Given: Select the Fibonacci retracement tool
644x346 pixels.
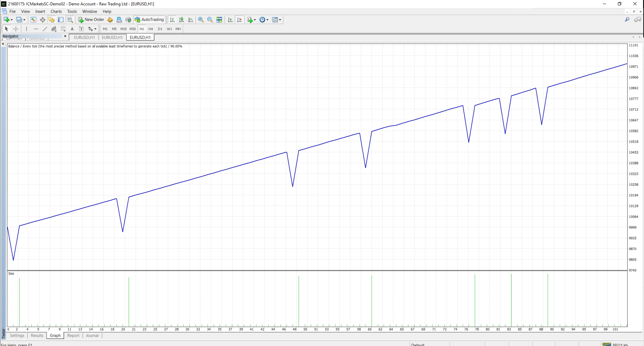Looking at the screenshot, I should tap(63, 29).
